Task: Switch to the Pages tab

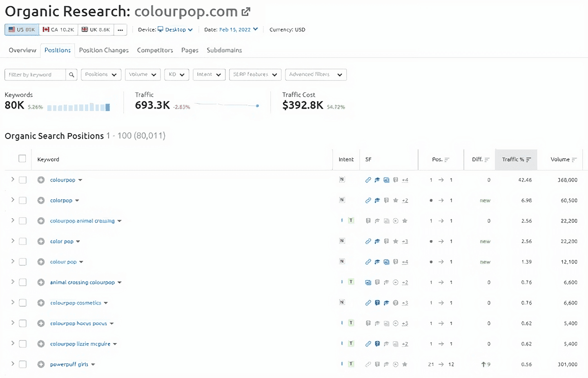Action: click(190, 50)
